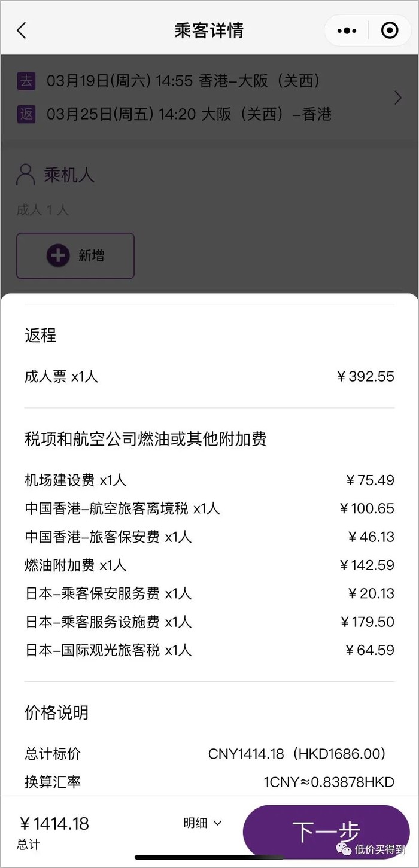The image size is (419, 868).
Task: Tap the plus icon to add passenger
Action: pyautogui.click(x=58, y=256)
